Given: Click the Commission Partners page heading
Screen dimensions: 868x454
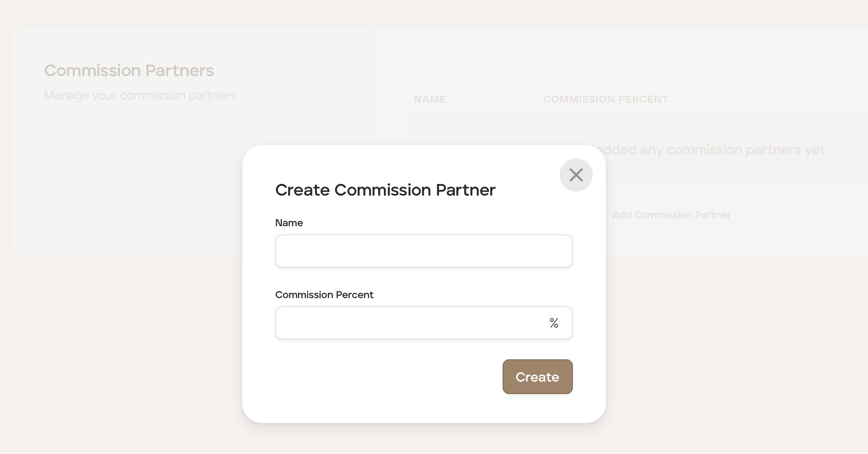Looking at the screenshot, I should (129, 71).
